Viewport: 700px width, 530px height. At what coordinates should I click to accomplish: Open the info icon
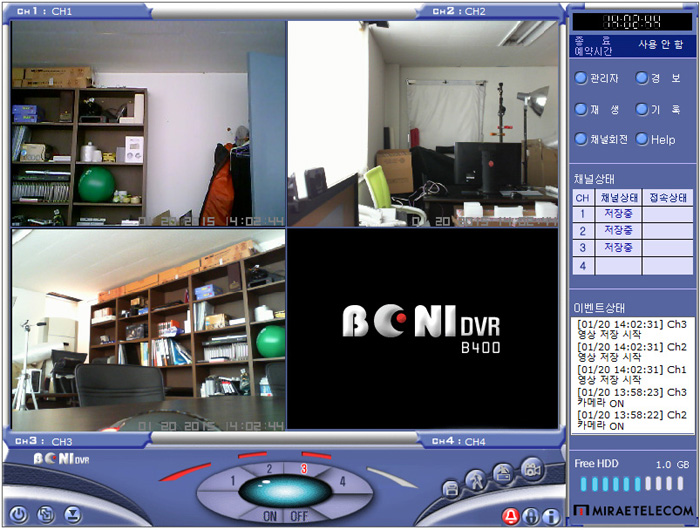[551, 517]
